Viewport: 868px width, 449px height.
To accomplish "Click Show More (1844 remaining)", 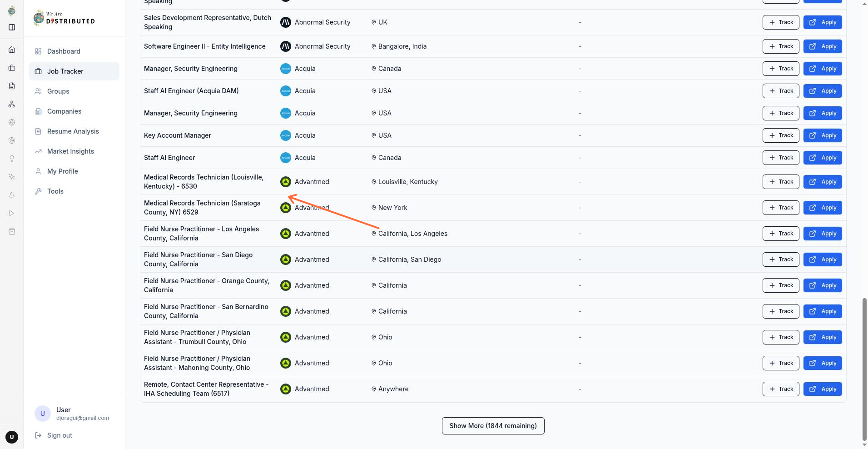I will (493, 426).
